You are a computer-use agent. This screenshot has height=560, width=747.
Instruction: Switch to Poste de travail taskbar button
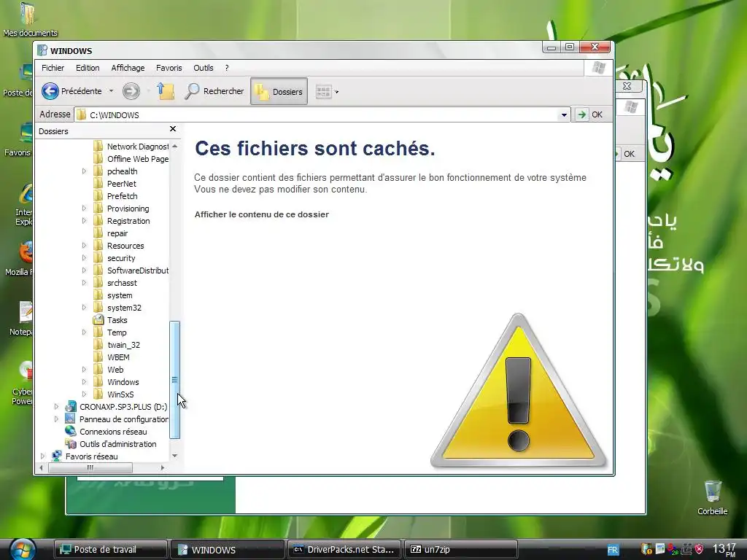(111, 550)
